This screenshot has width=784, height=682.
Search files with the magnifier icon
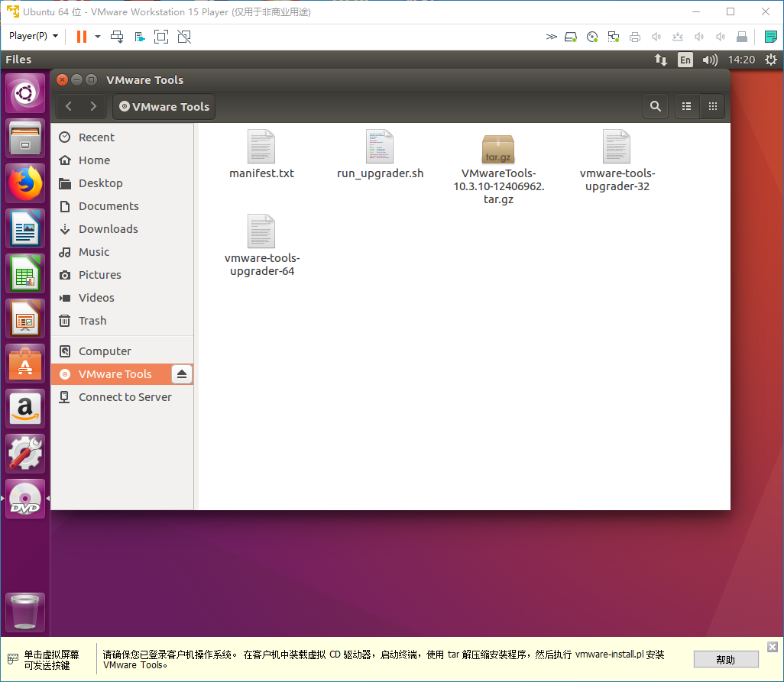pos(655,106)
